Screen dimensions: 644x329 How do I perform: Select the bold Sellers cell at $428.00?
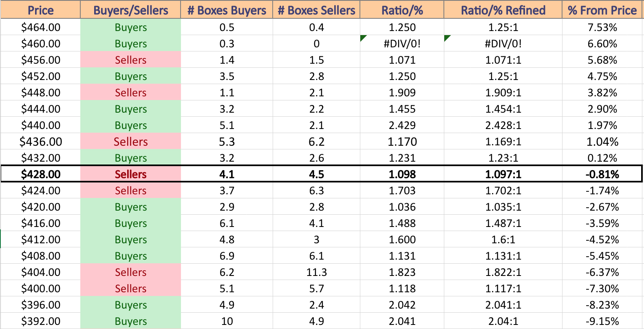130,174
